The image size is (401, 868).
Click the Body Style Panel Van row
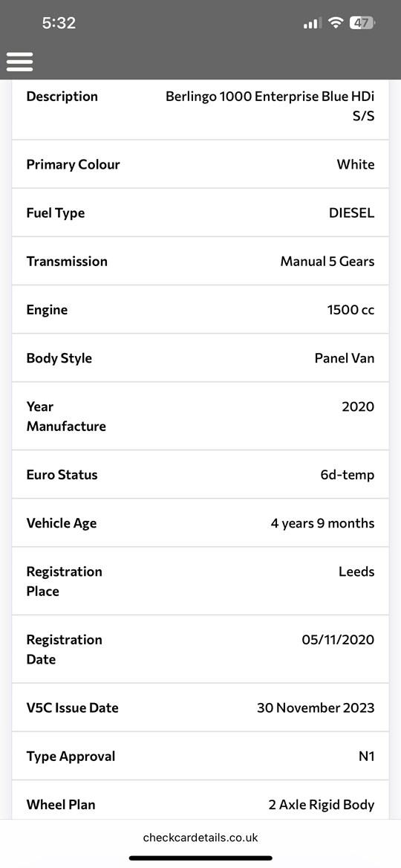coord(200,358)
